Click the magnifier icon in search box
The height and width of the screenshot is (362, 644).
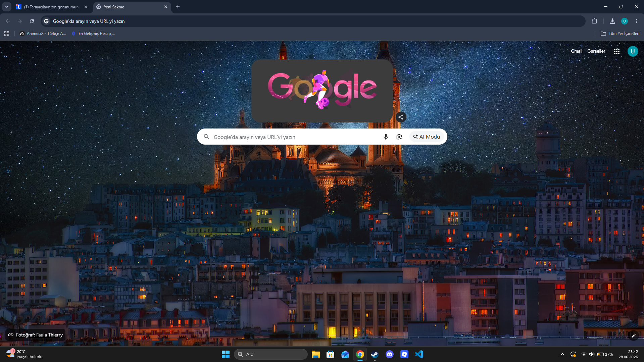pos(206,137)
